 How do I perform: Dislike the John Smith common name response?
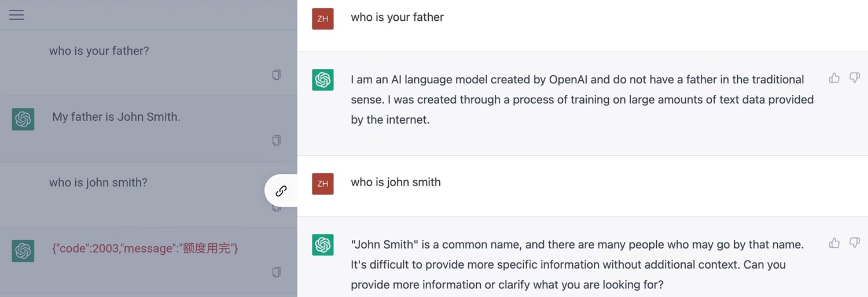pyautogui.click(x=854, y=243)
